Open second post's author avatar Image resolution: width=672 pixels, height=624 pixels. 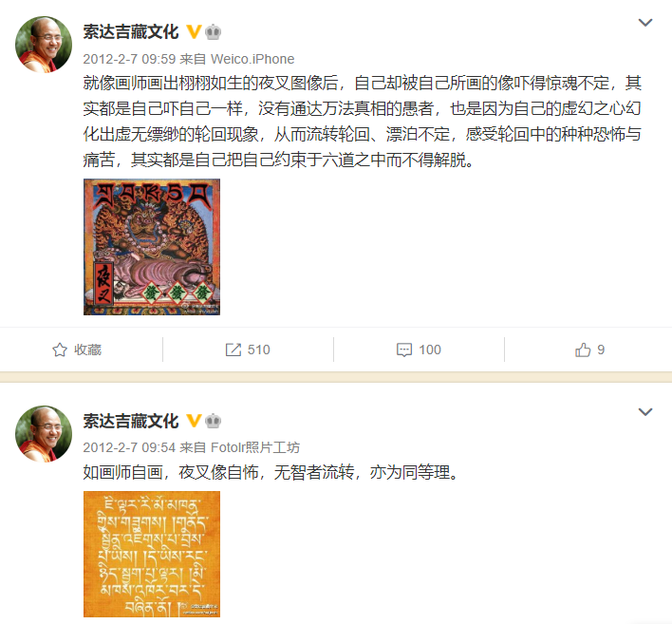pyautogui.click(x=44, y=434)
